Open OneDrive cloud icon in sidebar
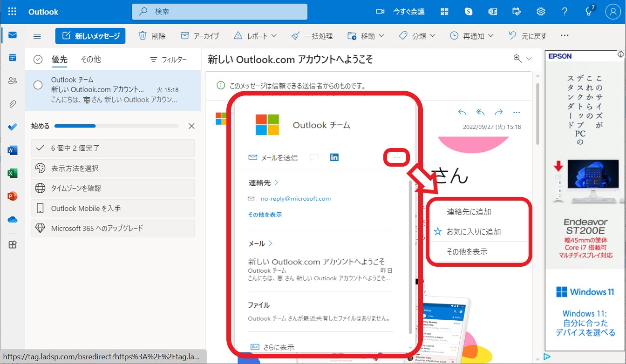 13,219
